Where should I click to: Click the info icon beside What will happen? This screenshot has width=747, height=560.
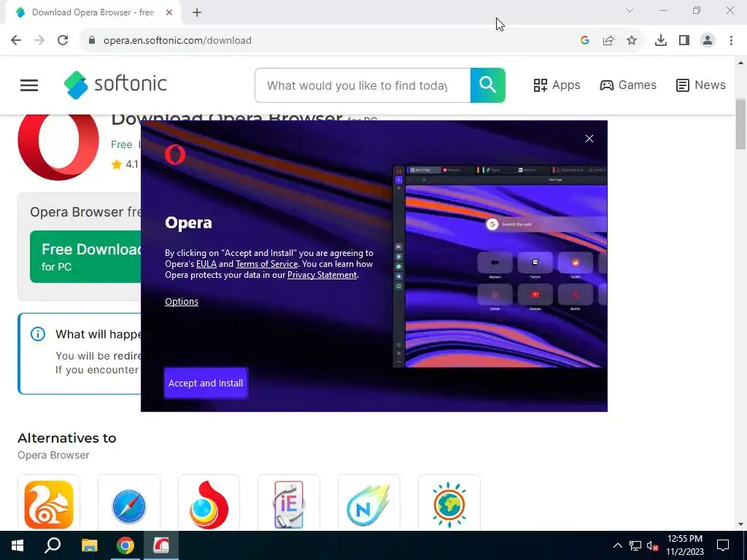coord(38,334)
